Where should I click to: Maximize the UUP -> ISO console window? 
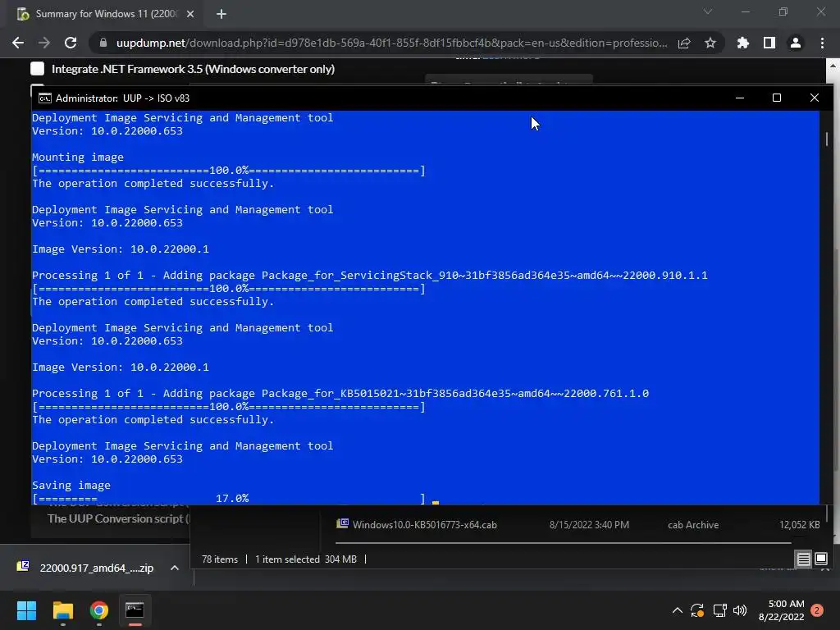[777, 98]
